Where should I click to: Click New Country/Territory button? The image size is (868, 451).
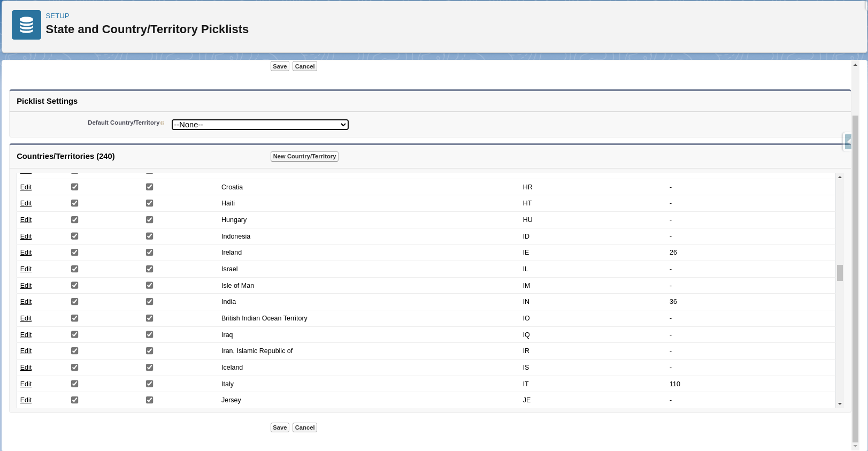pos(304,156)
